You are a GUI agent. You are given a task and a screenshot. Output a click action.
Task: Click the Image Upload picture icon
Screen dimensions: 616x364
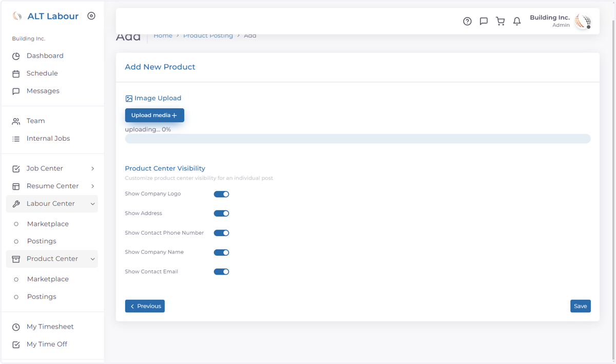tap(129, 99)
